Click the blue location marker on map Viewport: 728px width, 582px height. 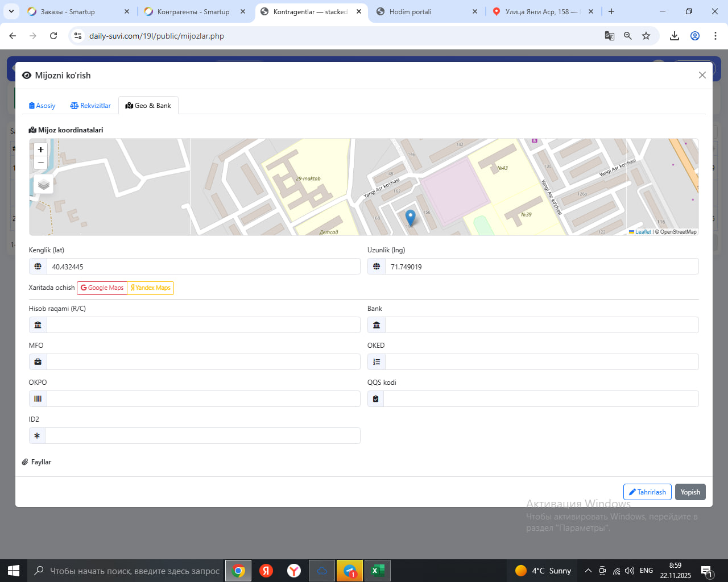pyautogui.click(x=410, y=217)
